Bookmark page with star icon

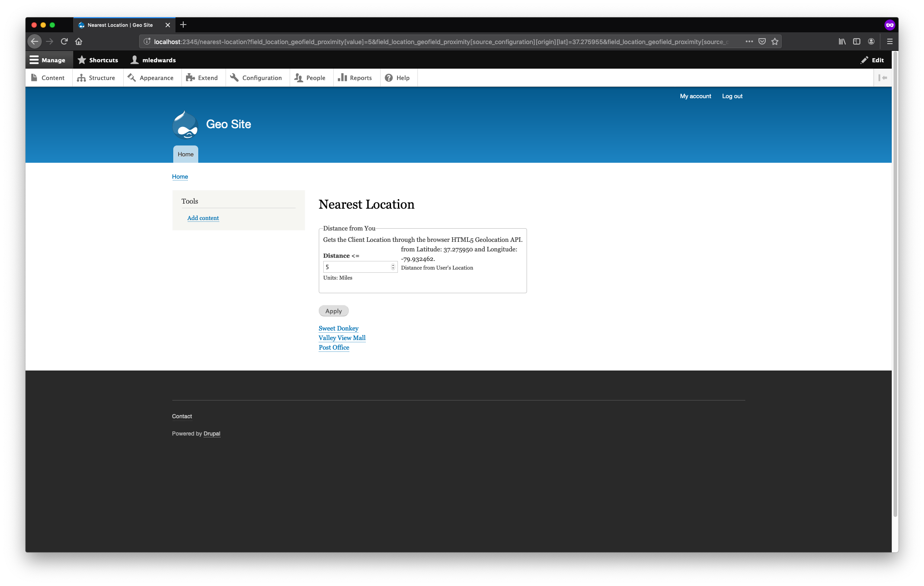point(775,41)
